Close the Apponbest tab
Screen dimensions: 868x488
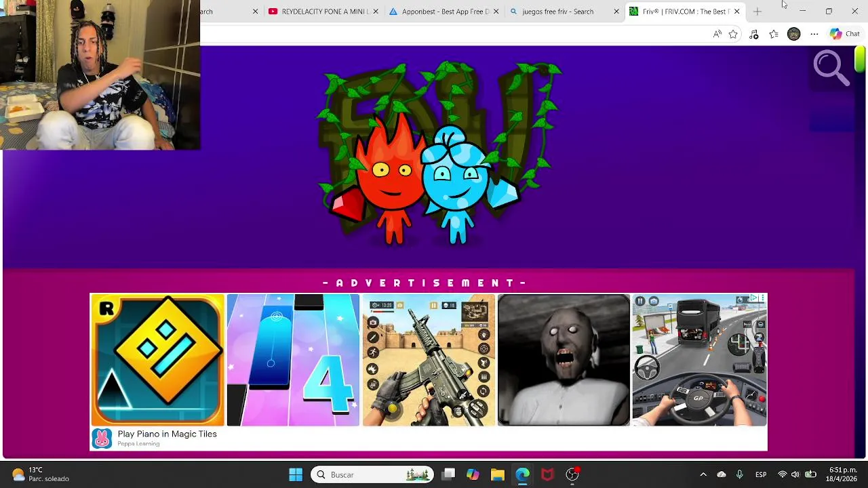click(496, 12)
